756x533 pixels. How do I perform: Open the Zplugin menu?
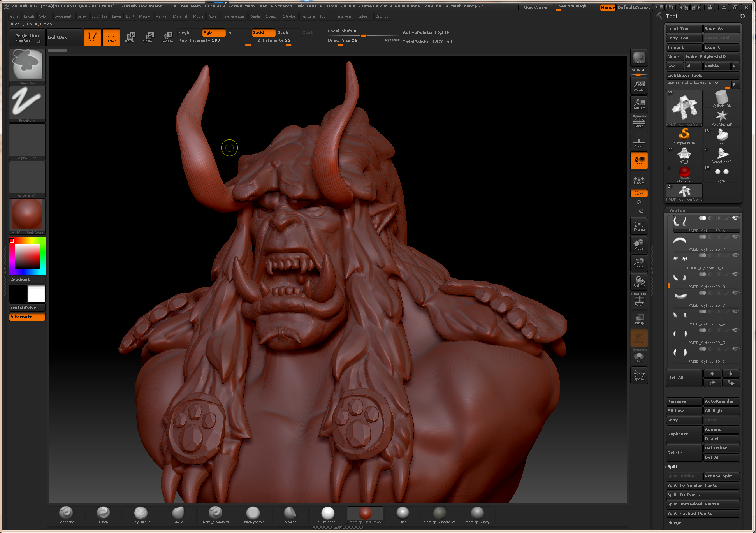click(364, 16)
